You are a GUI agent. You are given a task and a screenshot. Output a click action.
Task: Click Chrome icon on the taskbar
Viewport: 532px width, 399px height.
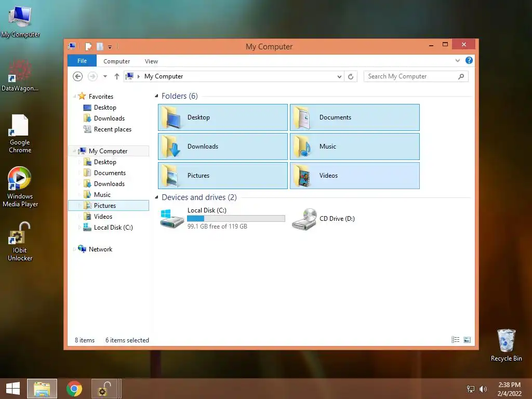tap(74, 389)
